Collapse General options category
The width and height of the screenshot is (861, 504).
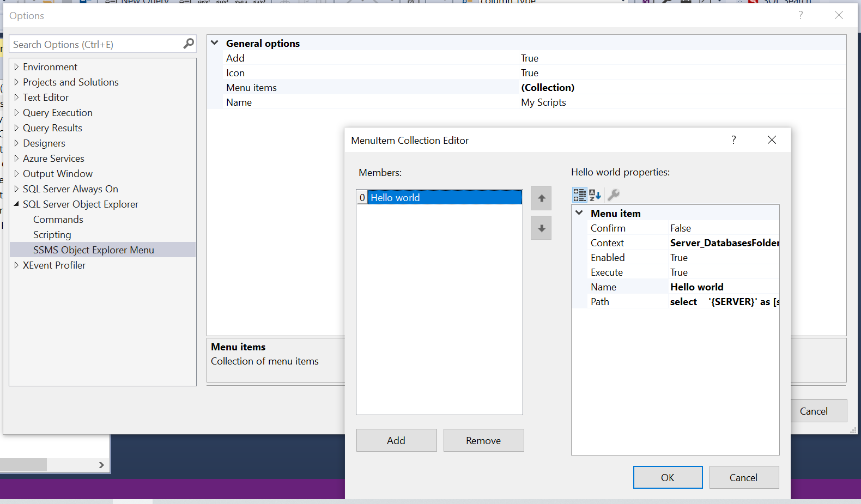point(215,42)
